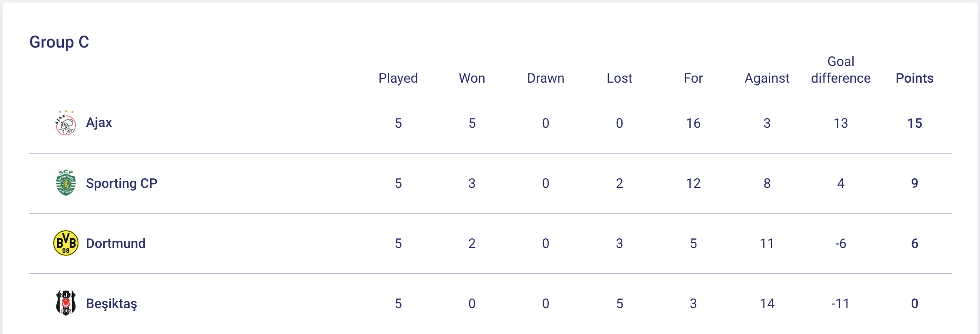The width and height of the screenshot is (980, 334).
Task: Click the Against column header
Action: 767,78
